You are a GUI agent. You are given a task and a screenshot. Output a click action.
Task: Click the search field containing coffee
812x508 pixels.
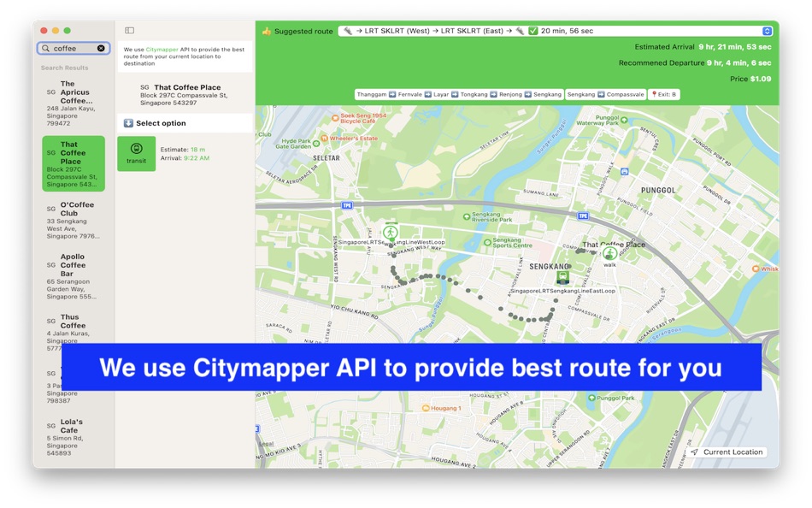(x=73, y=48)
